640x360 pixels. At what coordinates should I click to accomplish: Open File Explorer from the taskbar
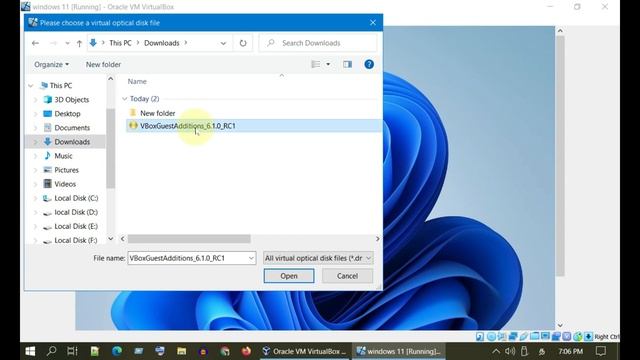[182, 351]
